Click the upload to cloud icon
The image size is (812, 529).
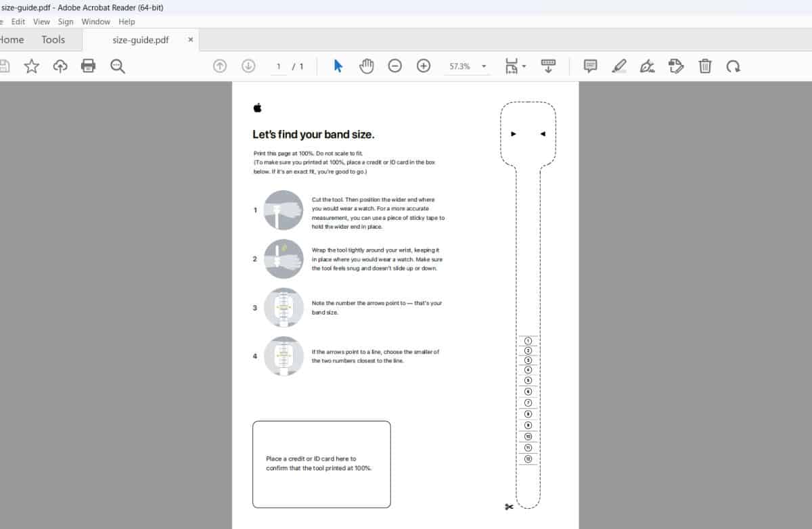pyautogui.click(x=60, y=66)
